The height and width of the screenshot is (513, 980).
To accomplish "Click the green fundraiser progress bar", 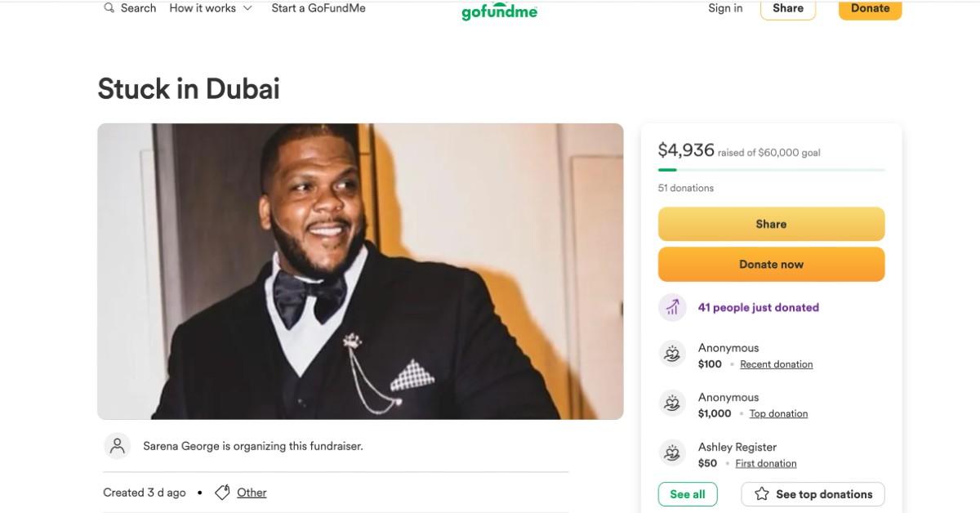I will 771,169.
